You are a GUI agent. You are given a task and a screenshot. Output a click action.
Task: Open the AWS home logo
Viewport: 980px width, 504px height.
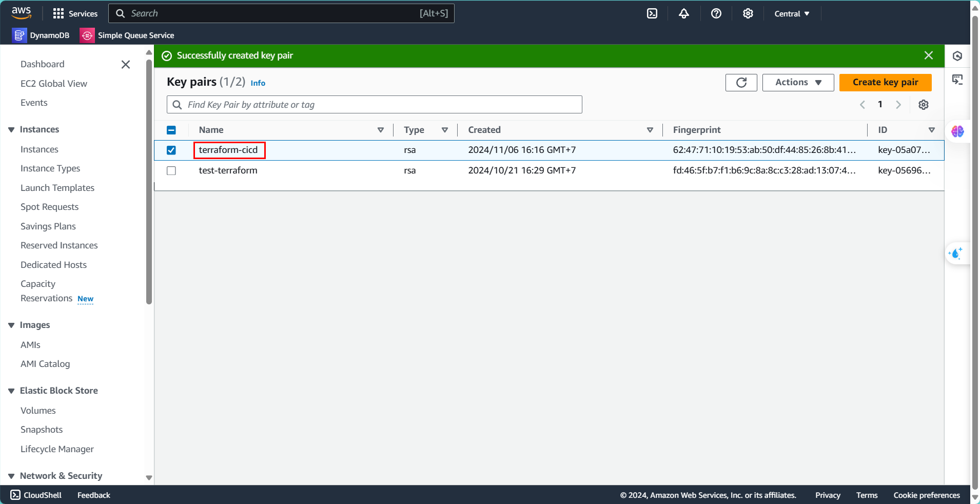pyautogui.click(x=22, y=13)
